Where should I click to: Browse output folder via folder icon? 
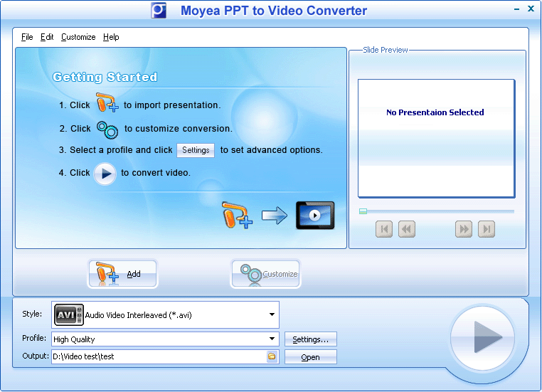click(272, 357)
